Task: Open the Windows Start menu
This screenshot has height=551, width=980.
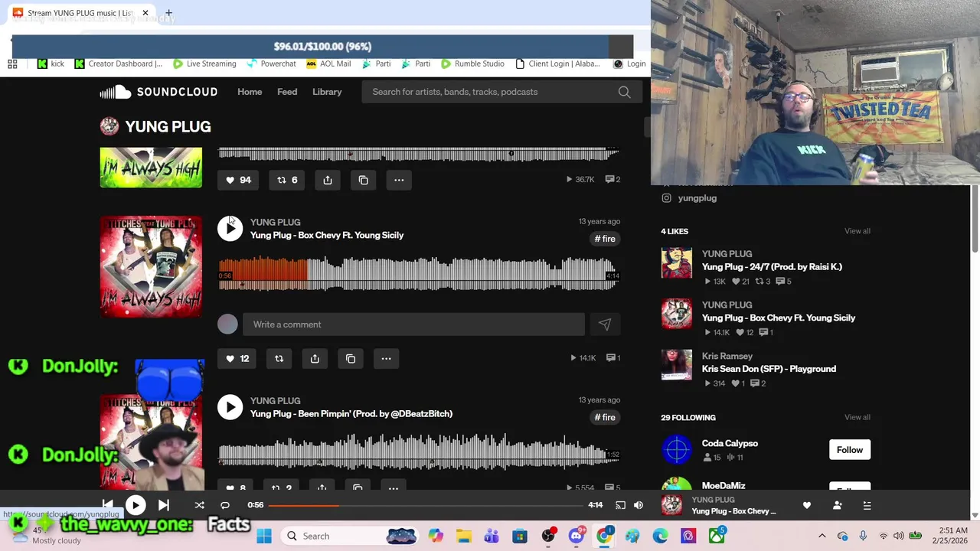Action: (264, 536)
